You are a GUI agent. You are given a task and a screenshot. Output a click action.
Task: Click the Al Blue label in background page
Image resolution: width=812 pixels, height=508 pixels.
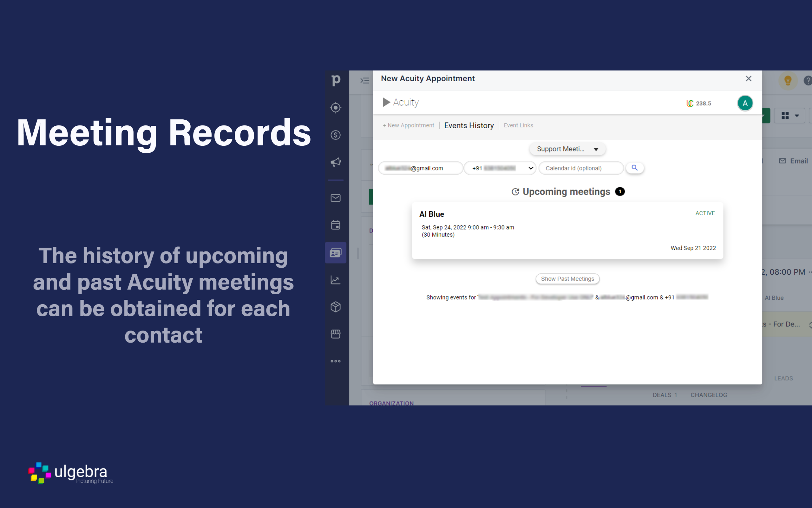(774, 298)
